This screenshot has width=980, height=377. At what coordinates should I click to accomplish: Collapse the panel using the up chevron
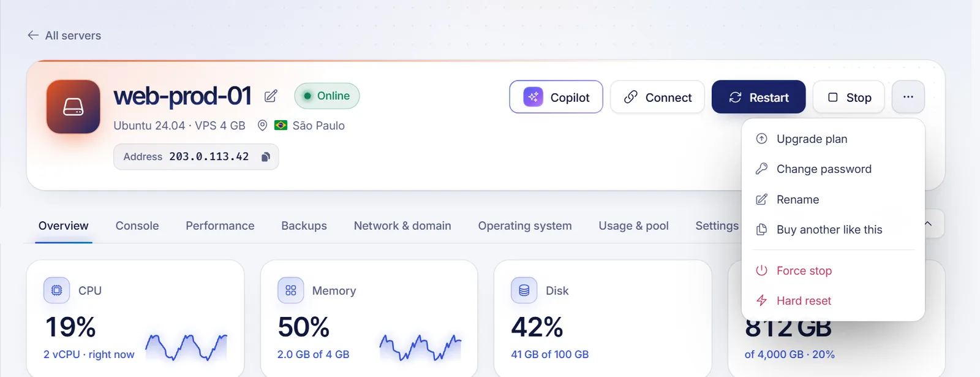[929, 224]
